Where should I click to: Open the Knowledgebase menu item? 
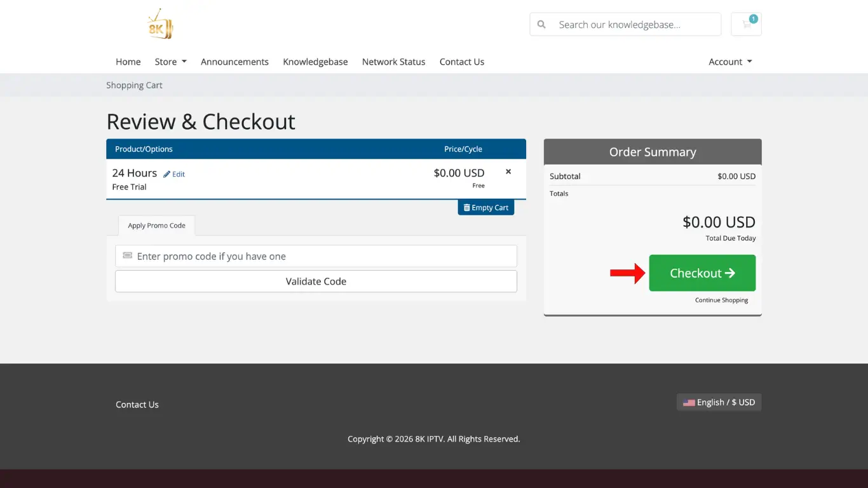tap(315, 62)
